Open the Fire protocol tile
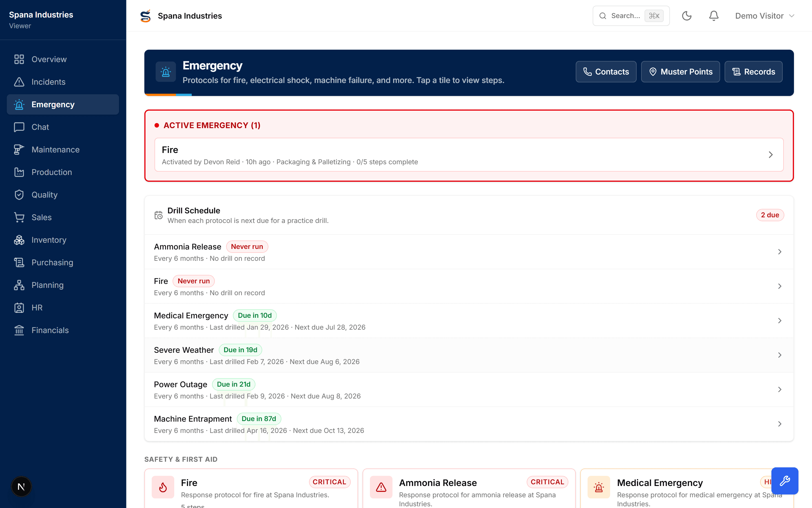This screenshot has height=508, width=812. (251, 489)
